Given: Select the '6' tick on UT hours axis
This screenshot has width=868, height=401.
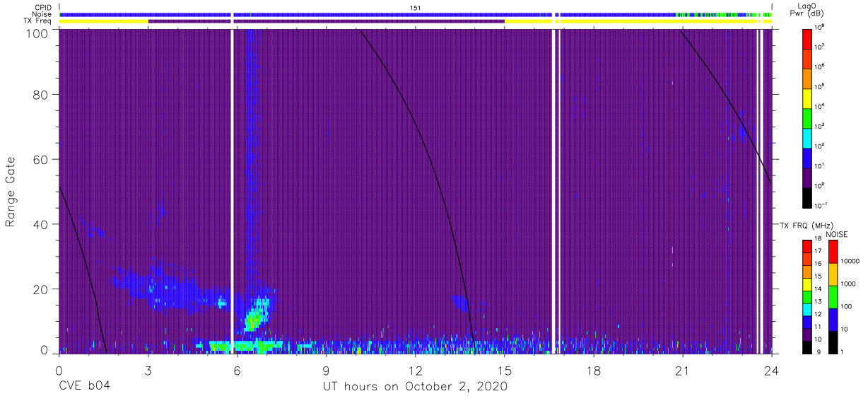Looking at the screenshot, I should click(237, 370).
